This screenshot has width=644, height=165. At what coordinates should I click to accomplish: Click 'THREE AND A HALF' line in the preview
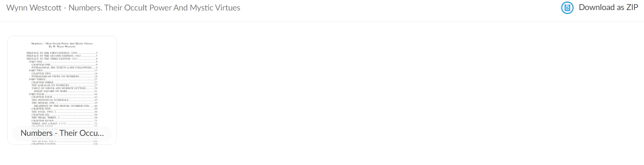(x=49, y=124)
